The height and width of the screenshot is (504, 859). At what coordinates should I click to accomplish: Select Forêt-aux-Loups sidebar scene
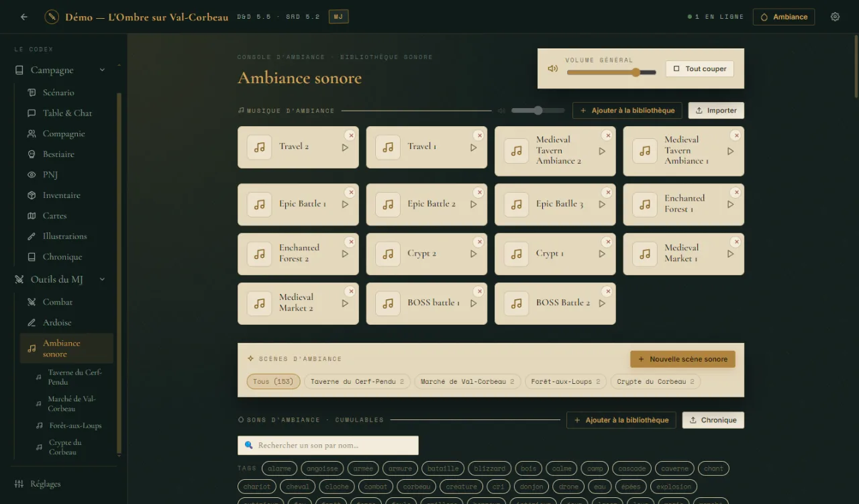pos(74,425)
